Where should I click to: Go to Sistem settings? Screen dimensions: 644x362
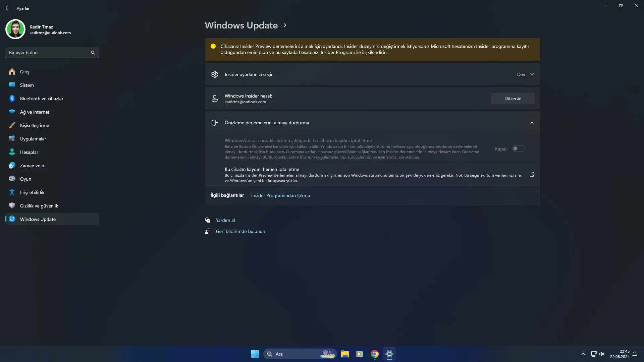(52, 85)
